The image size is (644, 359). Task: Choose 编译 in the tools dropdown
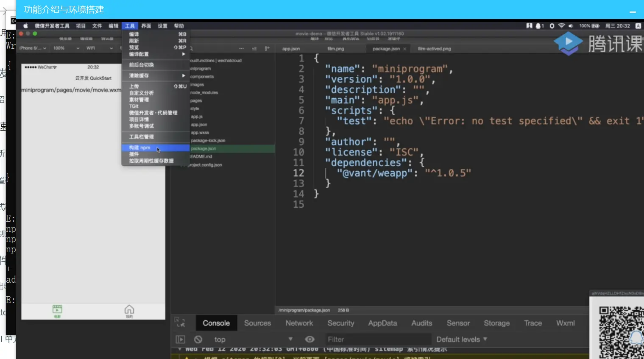point(156,34)
